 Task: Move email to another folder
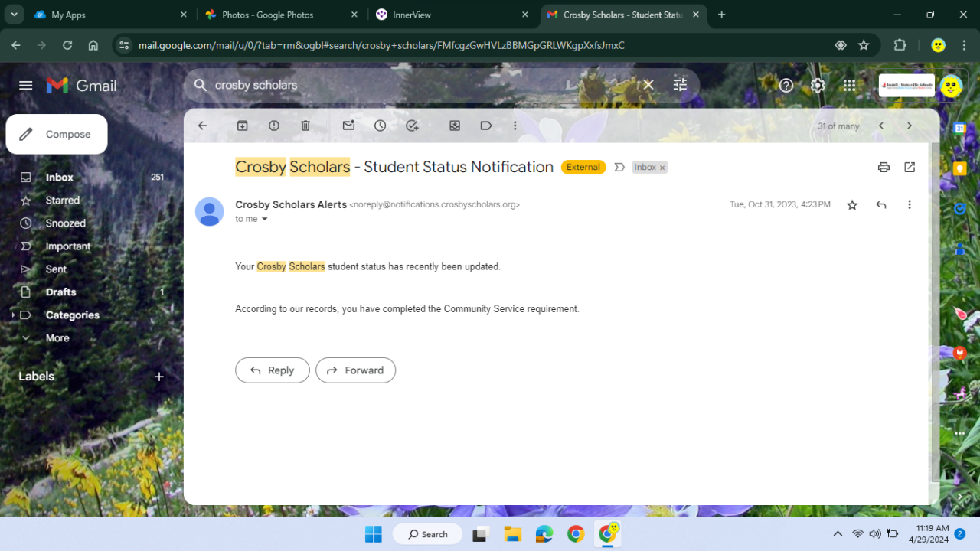click(x=455, y=126)
